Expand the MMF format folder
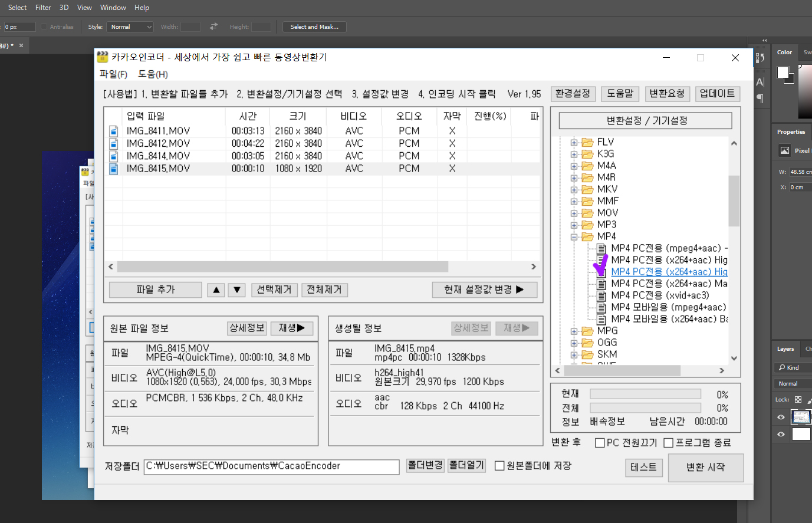The height and width of the screenshot is (523, 812). 574,202
